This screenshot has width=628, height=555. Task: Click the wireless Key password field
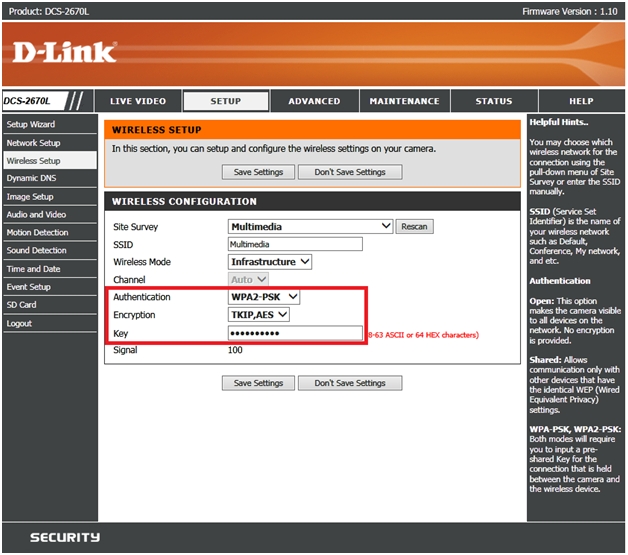[x=295, y=333]
